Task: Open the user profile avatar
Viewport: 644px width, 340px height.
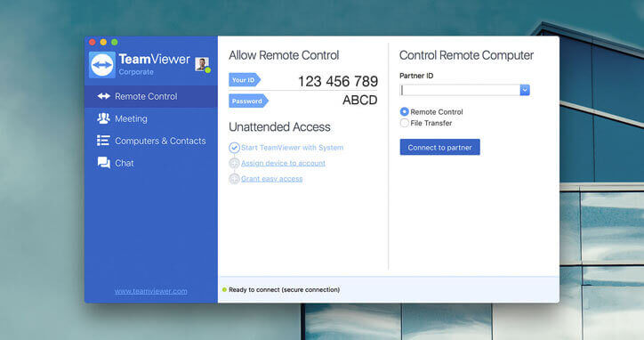Action: pos(201,64)
